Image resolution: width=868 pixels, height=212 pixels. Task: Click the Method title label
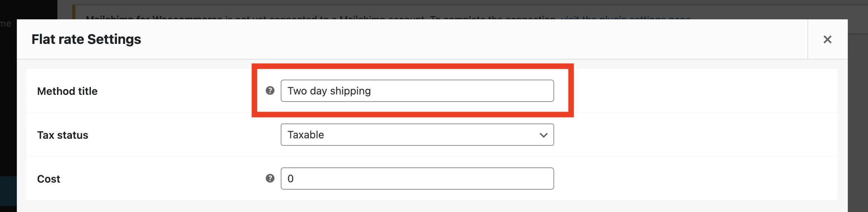(x=67, y=91)
